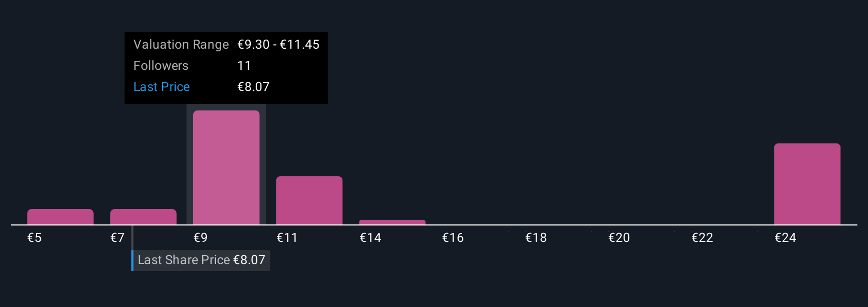Click the €16 axis label

pos(453,238)
